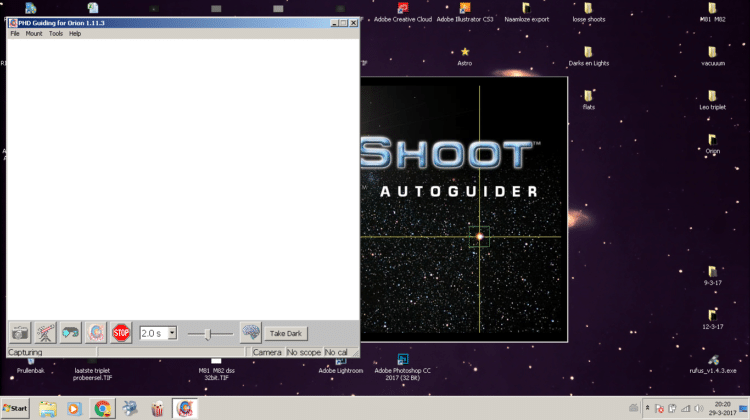Select laatste triplet probeersel.TIF file
The height and width of the screenshot is (420, 750).
(92, 369)
